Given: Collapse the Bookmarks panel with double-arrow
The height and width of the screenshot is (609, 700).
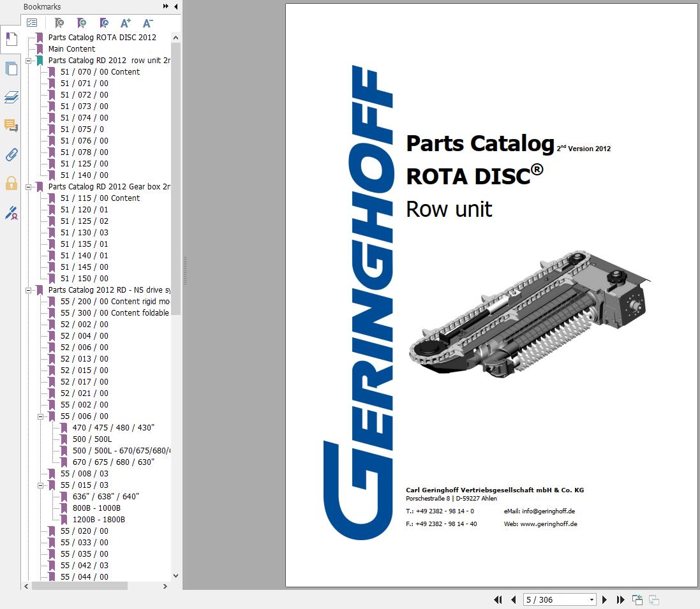Looking at the screenshot, I should [x=166, y=6].
